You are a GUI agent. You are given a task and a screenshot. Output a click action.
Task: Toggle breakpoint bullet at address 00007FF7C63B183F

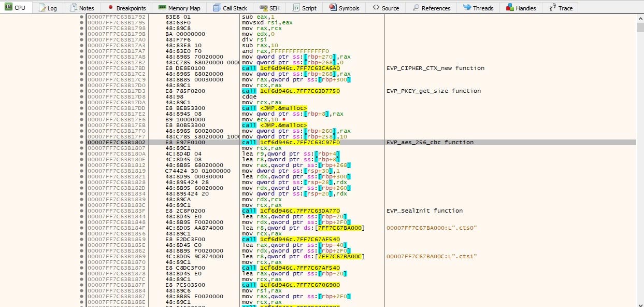[82, 211]
